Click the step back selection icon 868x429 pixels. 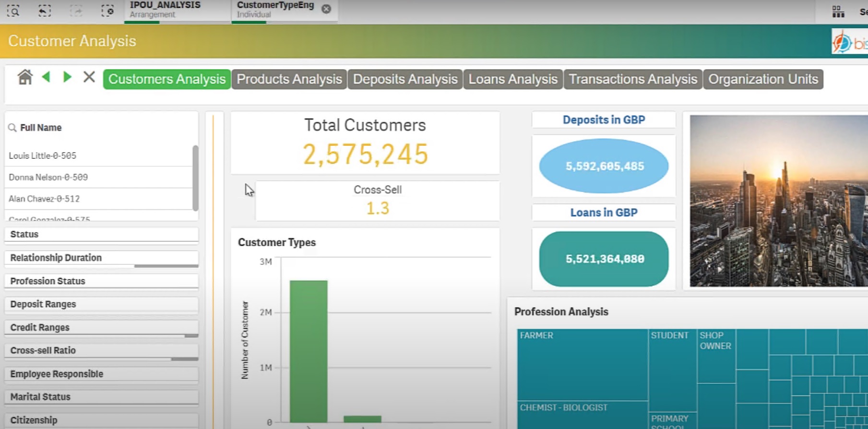(45, 11)
